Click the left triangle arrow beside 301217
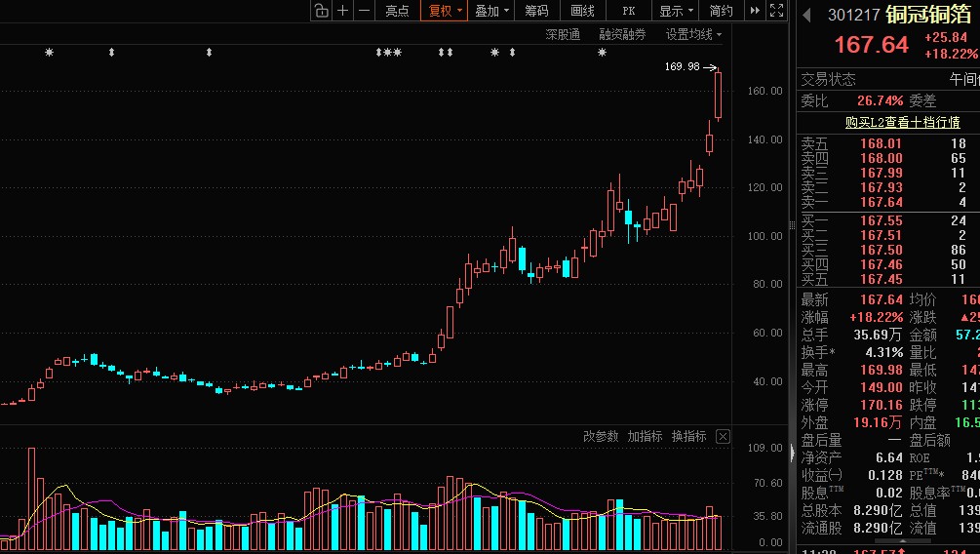Screen dimensions: 980x554 [x=806, y=15]
